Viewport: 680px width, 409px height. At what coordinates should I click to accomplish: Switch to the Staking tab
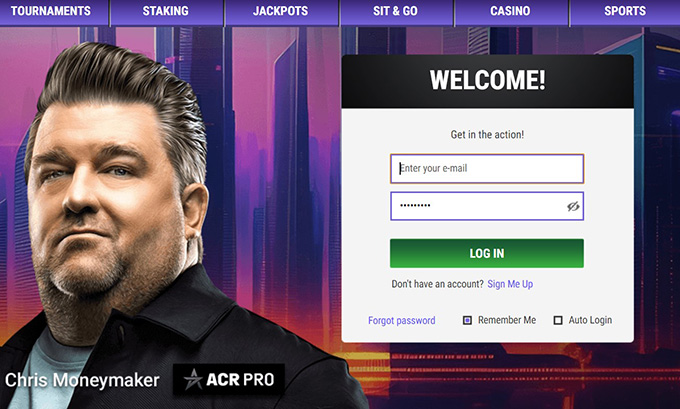point(167,12)
